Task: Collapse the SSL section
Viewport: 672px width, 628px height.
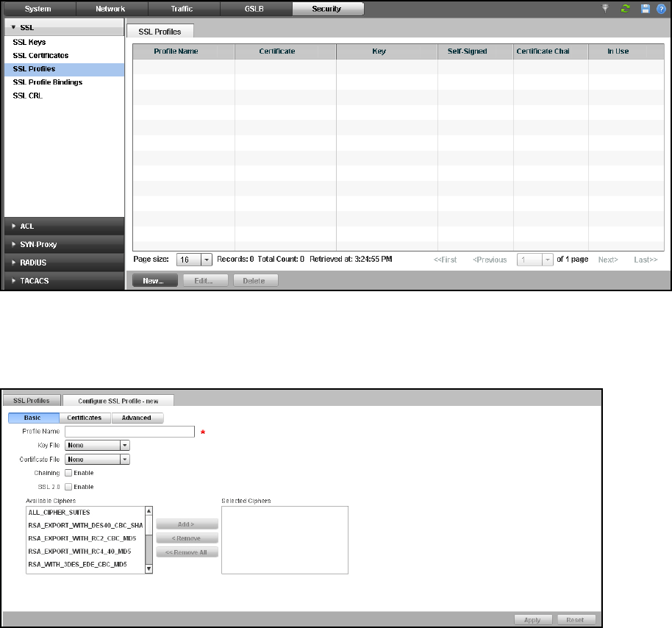Action: click(64, 27)
